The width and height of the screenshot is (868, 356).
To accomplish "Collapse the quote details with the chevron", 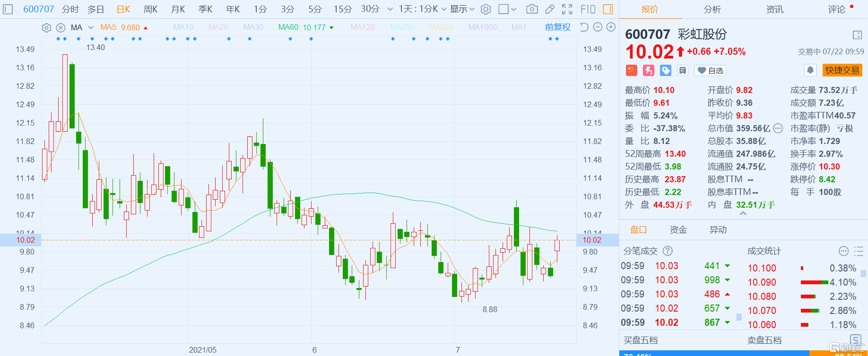I will pyautogui.click(x=743, y=214).
